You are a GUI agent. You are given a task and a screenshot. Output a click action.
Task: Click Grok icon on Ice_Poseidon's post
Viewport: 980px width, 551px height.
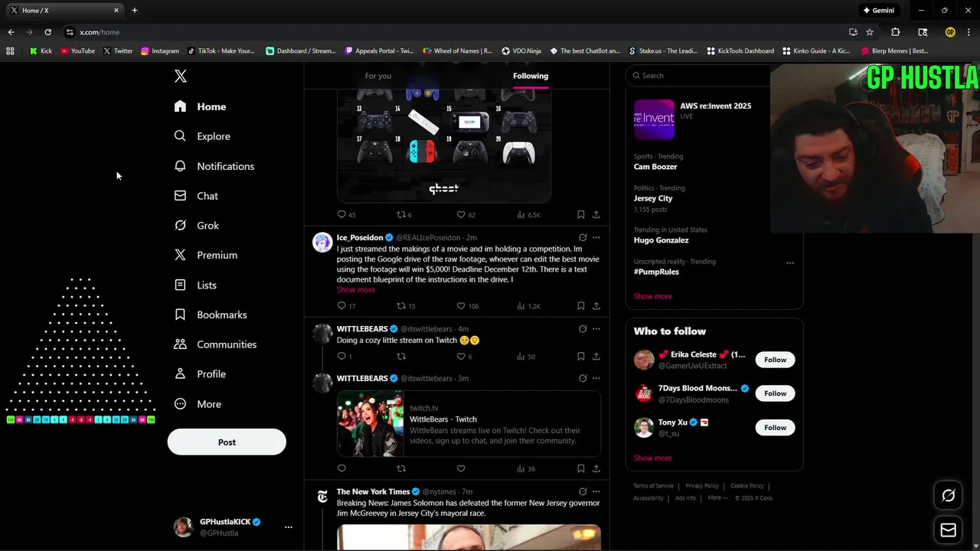coord(583,237)
